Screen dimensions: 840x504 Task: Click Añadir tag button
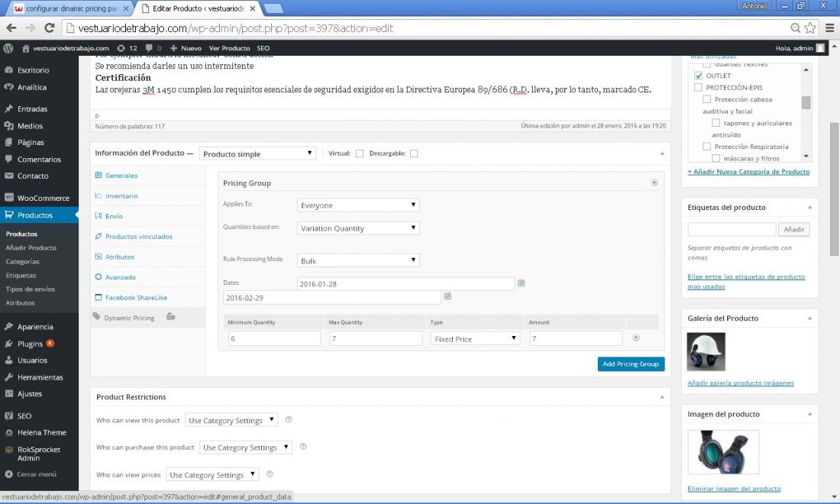(x=794, y=229)
